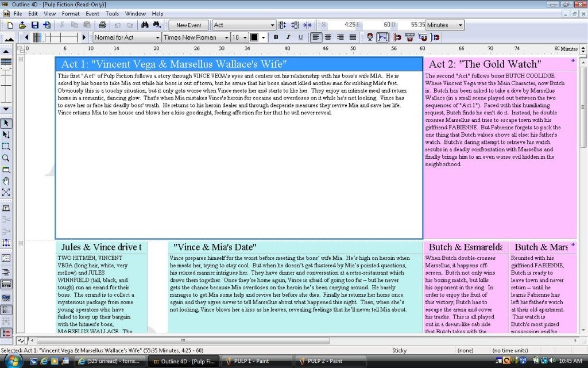Click the Print icon in the toolbar

coord(102,25)
